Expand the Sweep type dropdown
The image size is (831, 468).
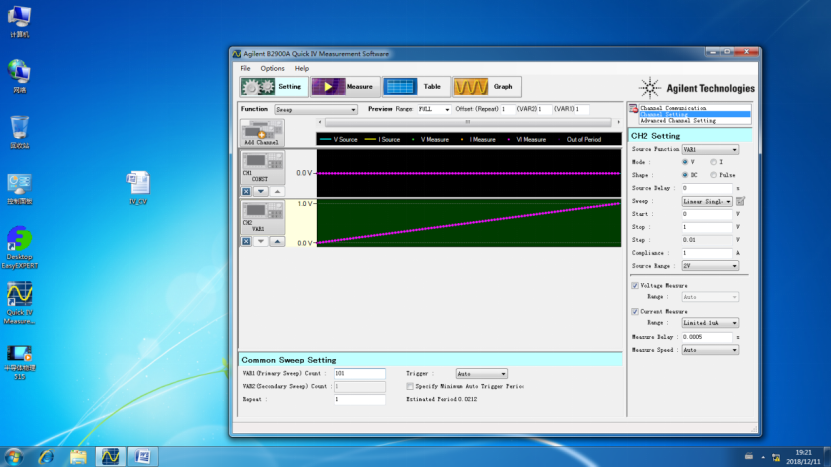(x=707, y=201)
